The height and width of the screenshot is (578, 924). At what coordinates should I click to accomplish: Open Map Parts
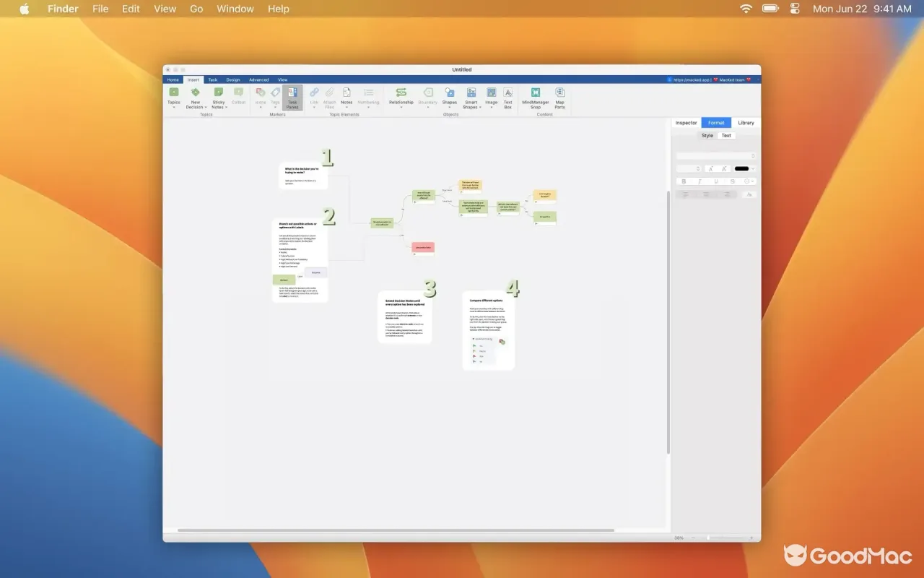(559, 98)
